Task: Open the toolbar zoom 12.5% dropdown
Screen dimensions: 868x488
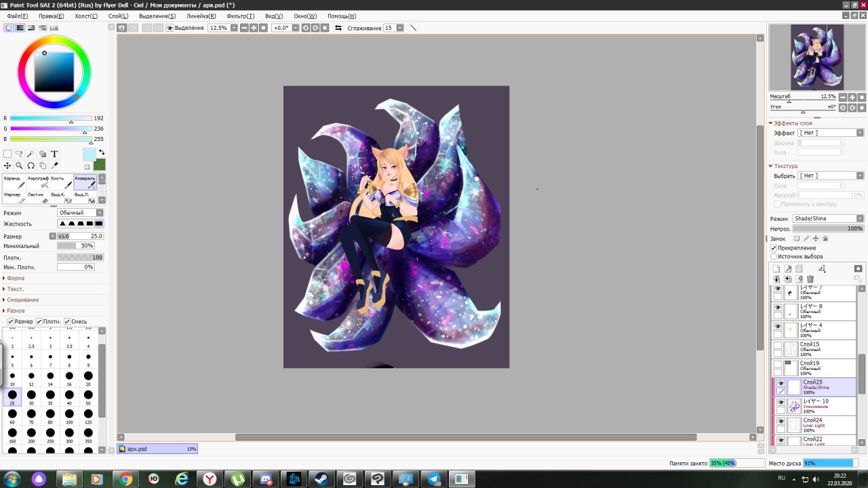Action: tap(234, 28)
